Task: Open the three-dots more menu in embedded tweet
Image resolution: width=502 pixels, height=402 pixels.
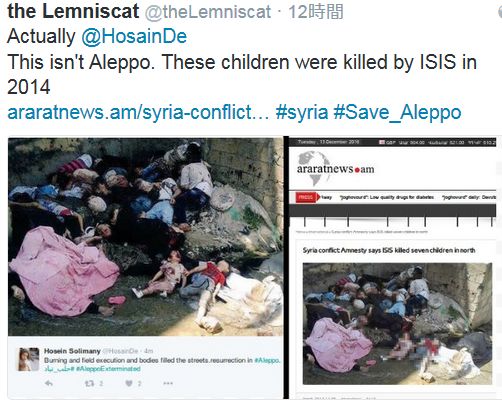Action: coord(168,383)
